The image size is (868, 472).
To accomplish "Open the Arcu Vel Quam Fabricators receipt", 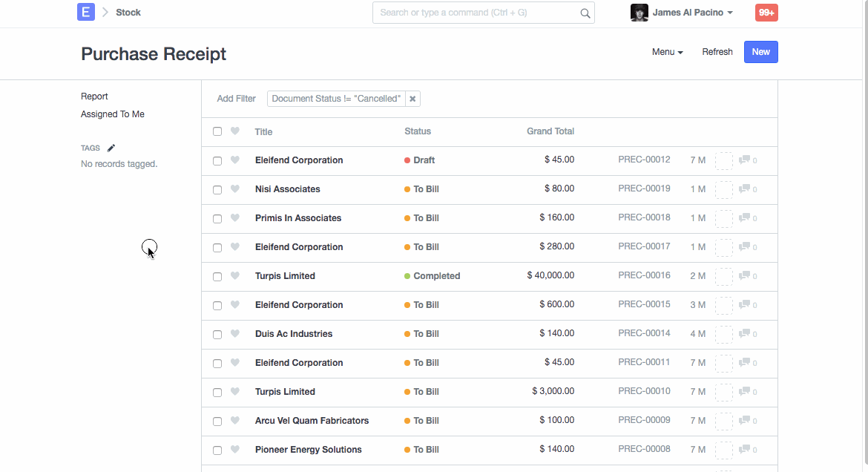I will (312, 421).
